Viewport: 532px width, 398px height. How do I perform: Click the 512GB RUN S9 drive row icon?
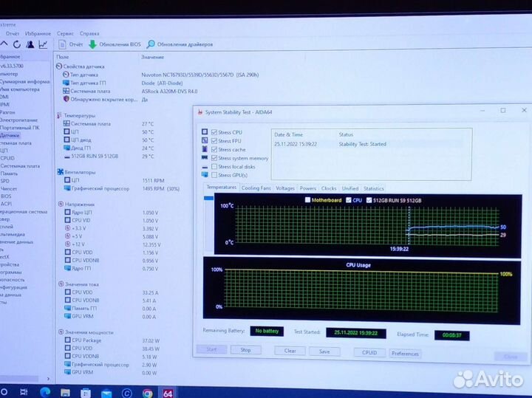pos(66,157)
